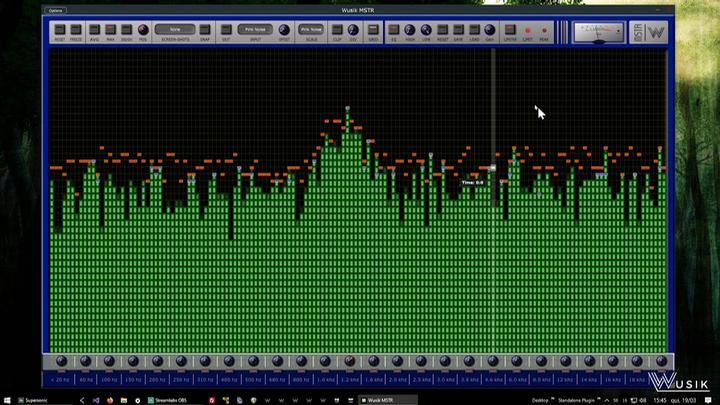This screenshot has width=720, height=405.
Task: Click the red Limit indicator light
Action: pos(528,30)
